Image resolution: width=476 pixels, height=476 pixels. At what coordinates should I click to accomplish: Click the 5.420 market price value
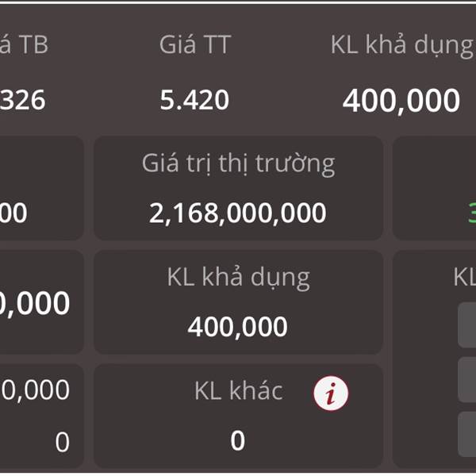pyautogui.click(x=194, y=100)
